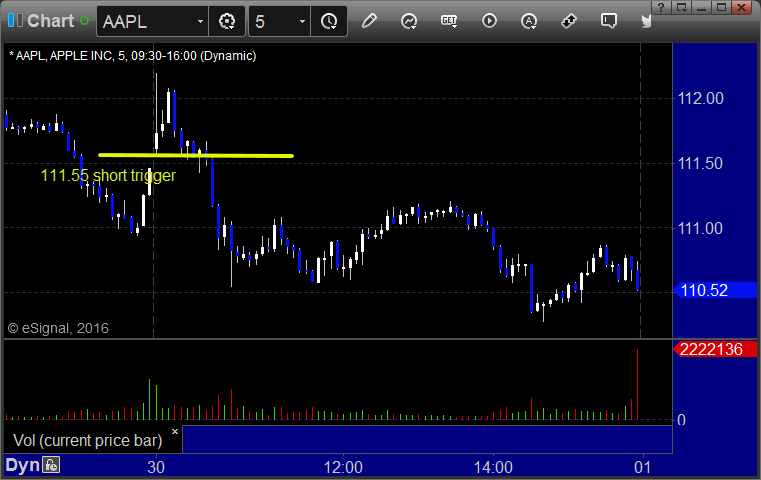
Task: Open the alerts A icon
Action: [x=529, y=21]
